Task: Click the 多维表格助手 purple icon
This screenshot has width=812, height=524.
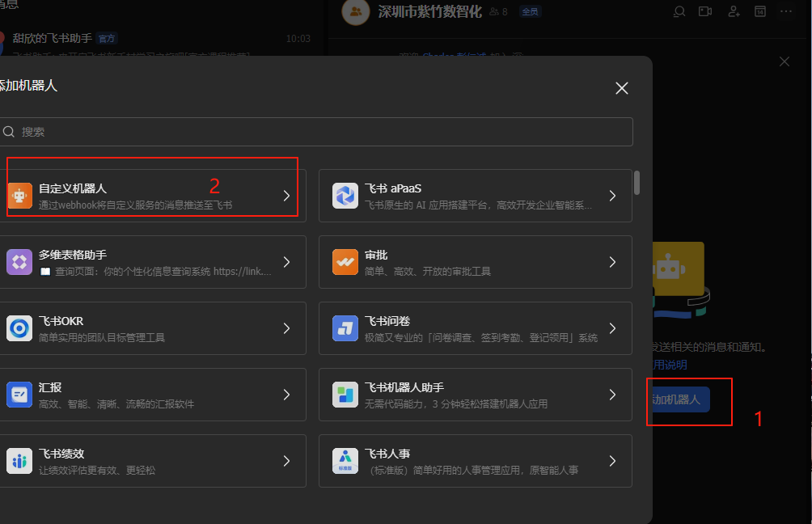Action: pyautogui.click(x=19, y=262)
